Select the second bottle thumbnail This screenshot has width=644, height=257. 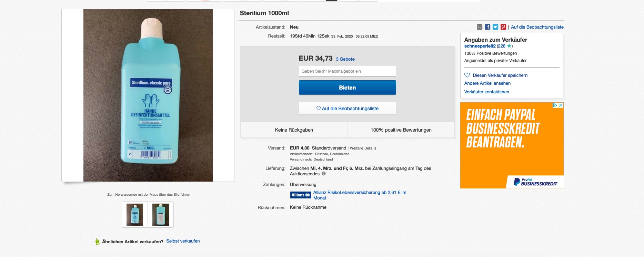click(x=161, y=215)
